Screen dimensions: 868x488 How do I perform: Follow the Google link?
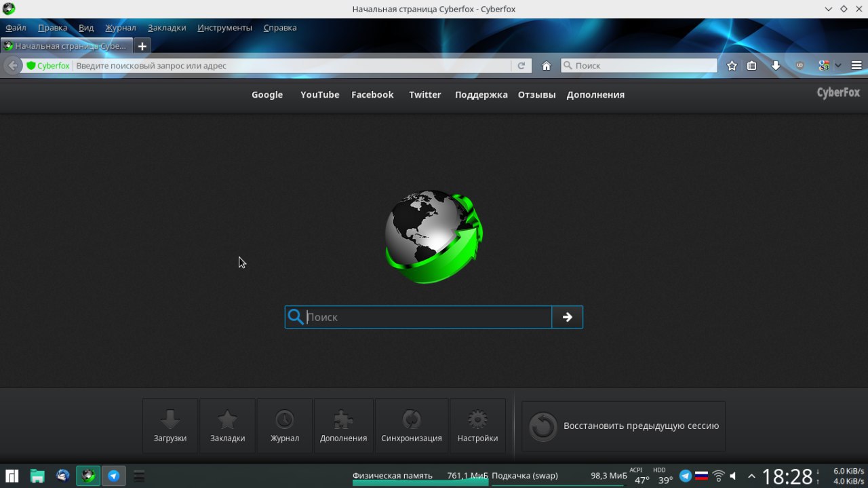(267, 95)
